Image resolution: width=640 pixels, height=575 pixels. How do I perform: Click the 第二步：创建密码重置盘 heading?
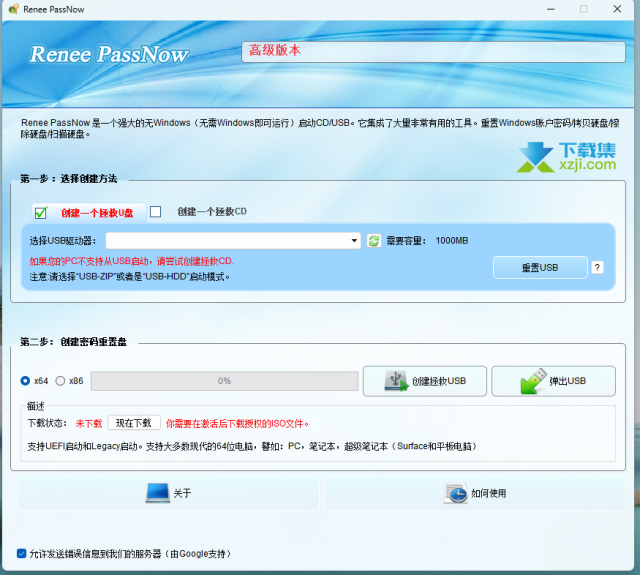(73, 342)
